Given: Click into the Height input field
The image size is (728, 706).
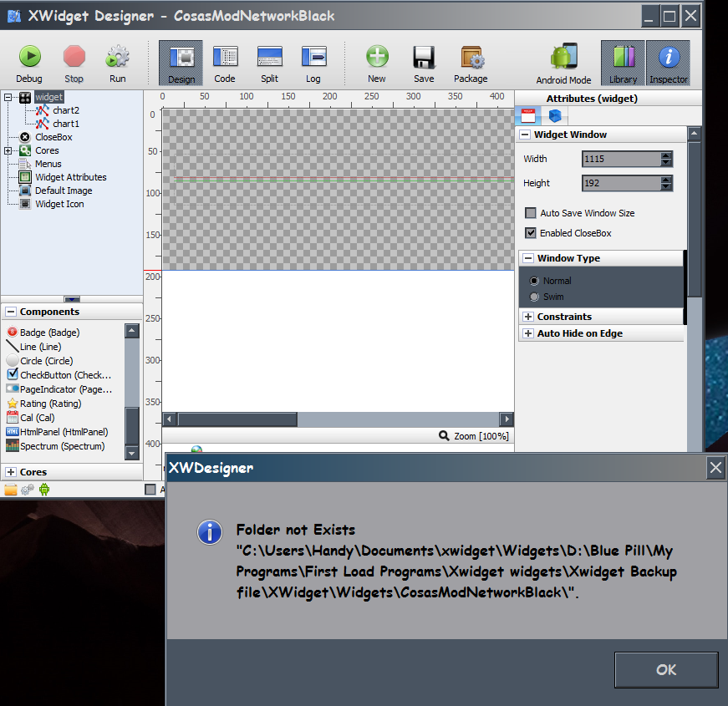Looking at the screenshot, I should 621,183.
